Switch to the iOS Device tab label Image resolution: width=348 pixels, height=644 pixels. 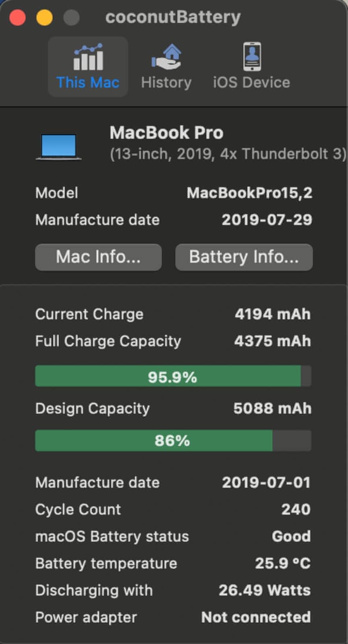pos(251,83)
